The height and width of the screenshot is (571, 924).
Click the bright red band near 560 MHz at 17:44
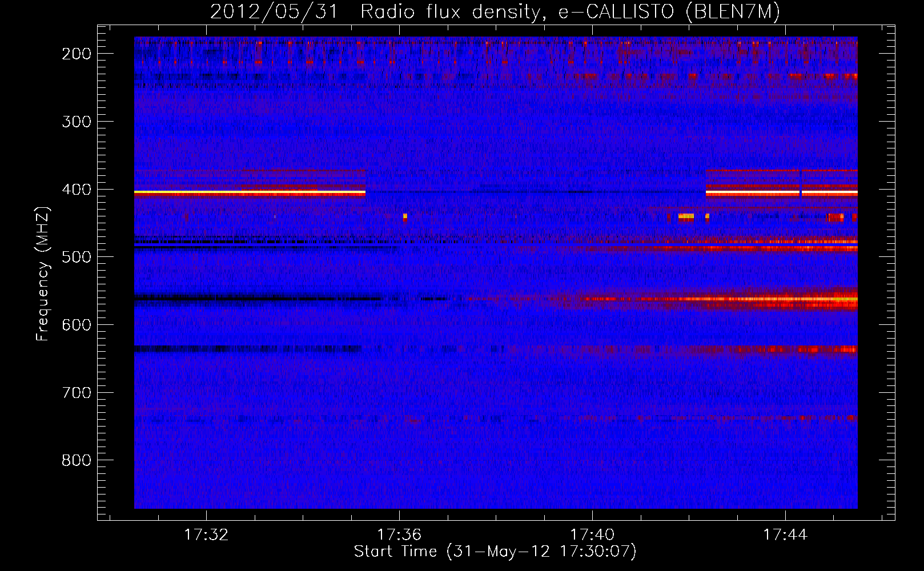coord(785,299)
